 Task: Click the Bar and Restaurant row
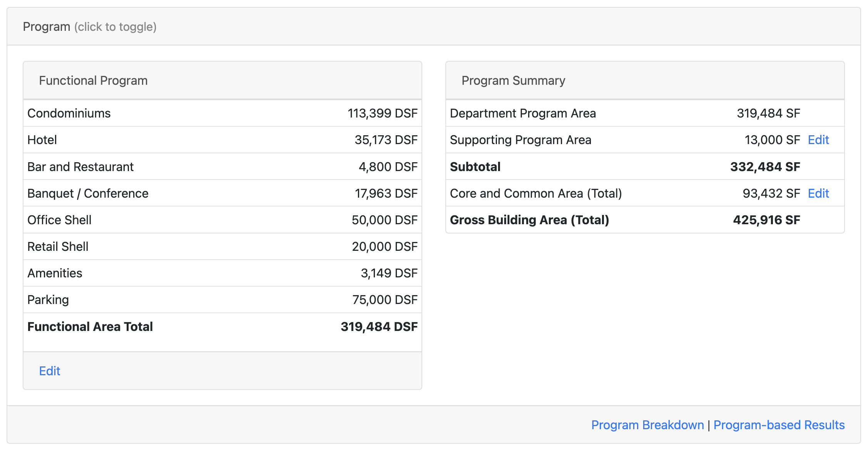pos(222,167)
